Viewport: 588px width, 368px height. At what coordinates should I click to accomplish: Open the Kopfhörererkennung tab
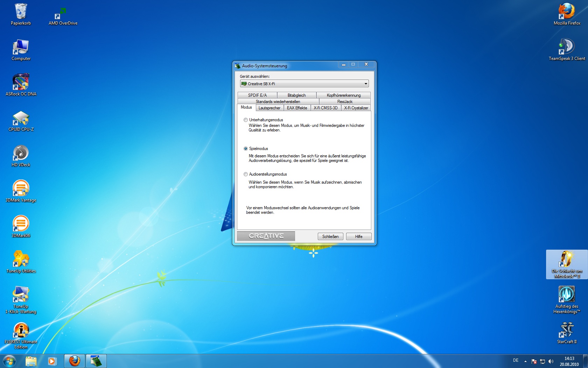pos(343,95)
